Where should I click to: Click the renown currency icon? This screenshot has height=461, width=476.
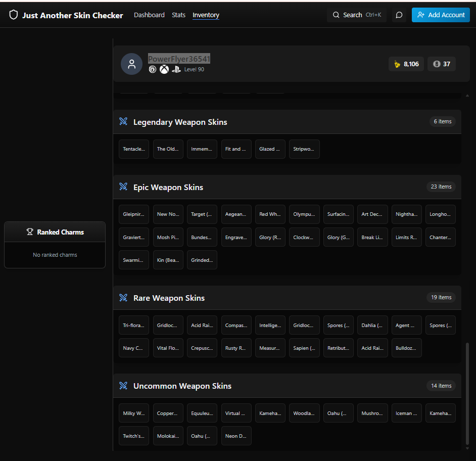(397, 64)
